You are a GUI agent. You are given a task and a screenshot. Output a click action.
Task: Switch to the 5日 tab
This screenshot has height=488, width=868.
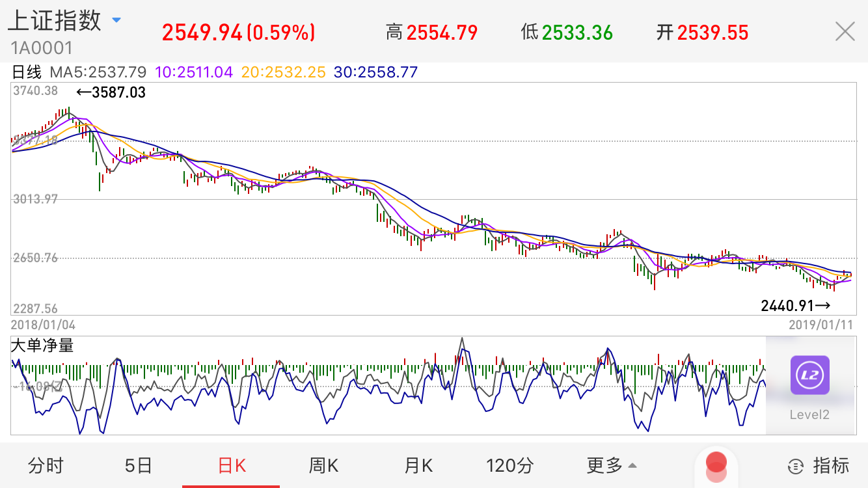[138, 465]
